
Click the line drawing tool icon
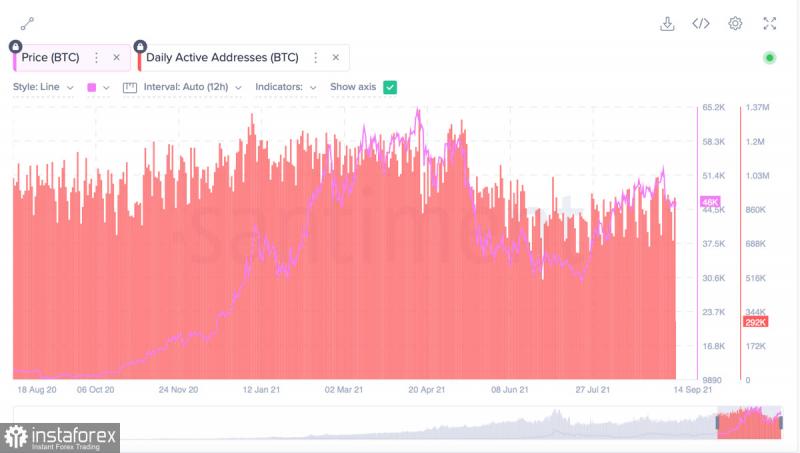coord(27,23)
